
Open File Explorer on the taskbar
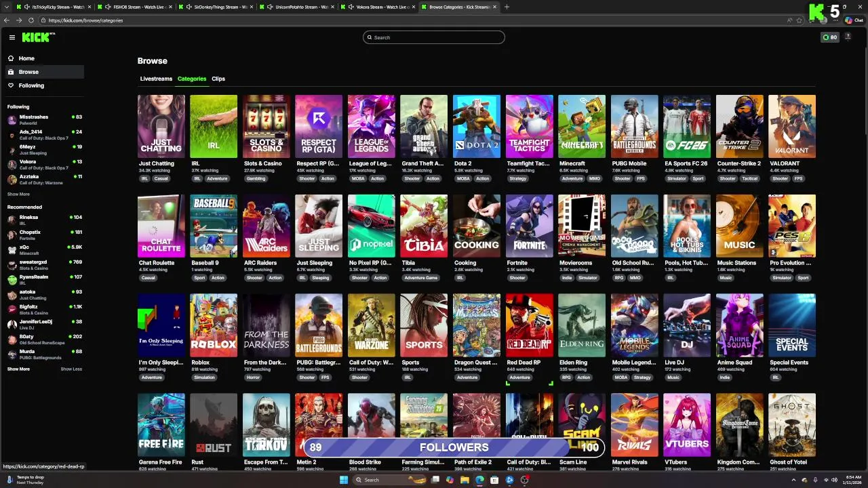(465, 480)
